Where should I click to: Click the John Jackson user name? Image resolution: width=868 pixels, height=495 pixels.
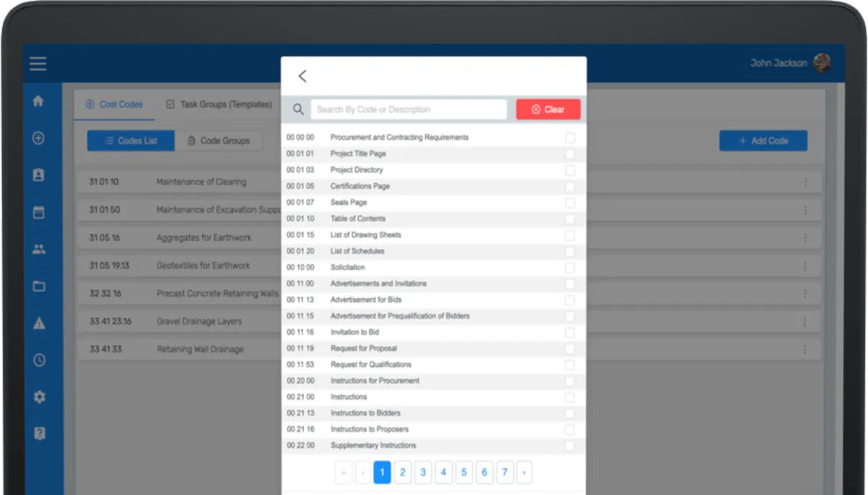(x=779, y=63)
